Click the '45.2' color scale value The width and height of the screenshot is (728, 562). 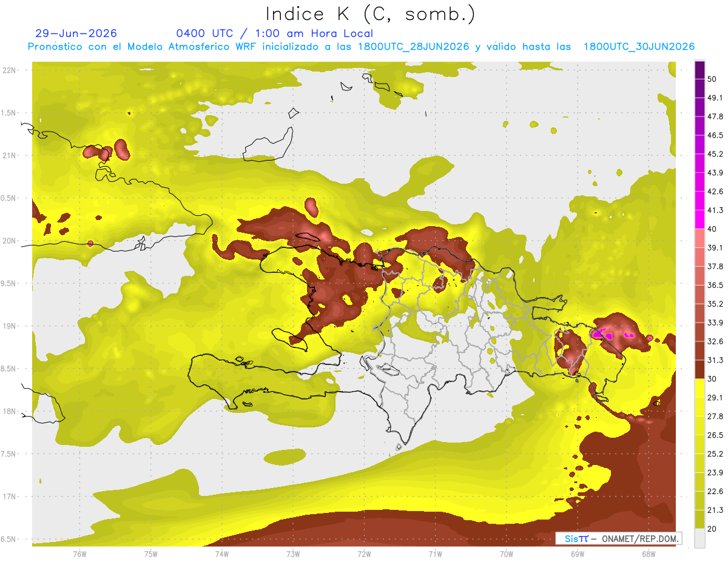[715, 154]
